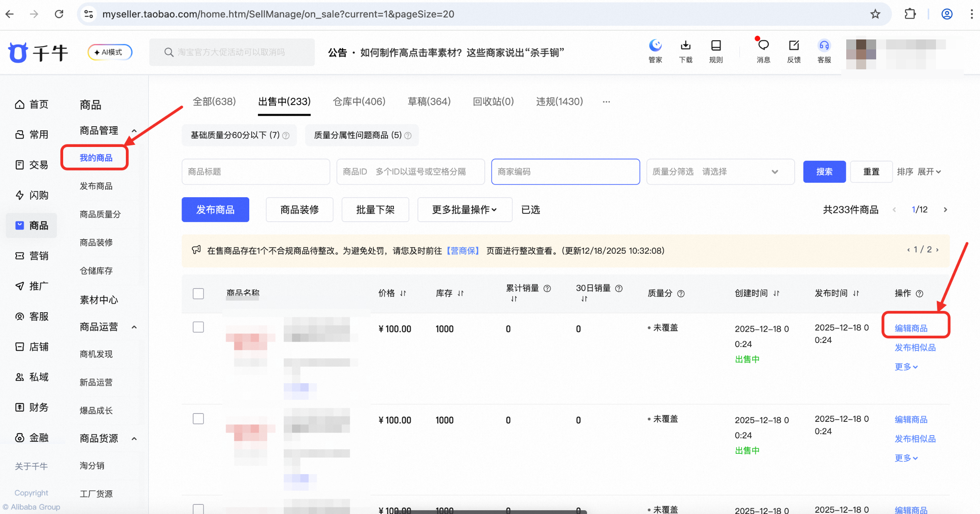Click 批量下架 button
Viewport: 980px width, 514px height.
click(x=375, y=210)
